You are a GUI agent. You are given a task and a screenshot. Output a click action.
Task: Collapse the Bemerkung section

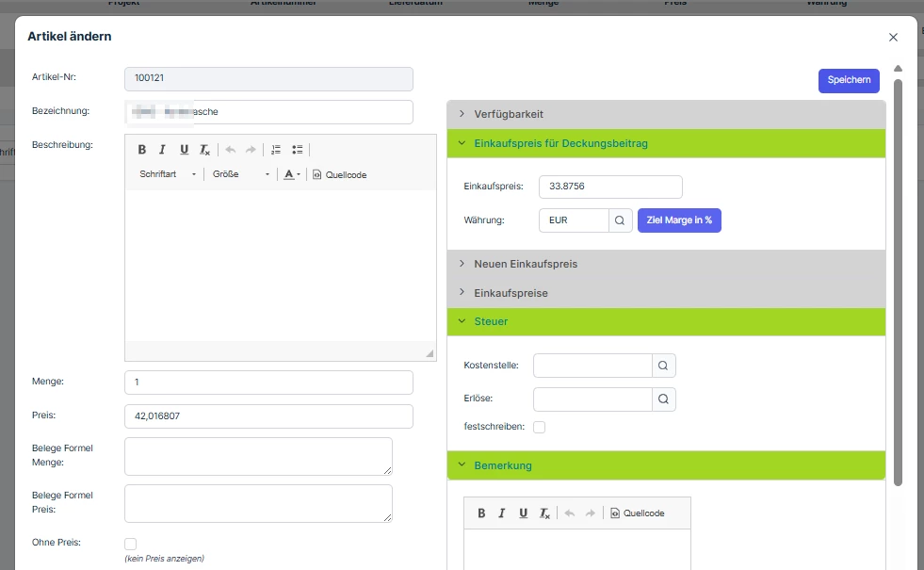pyautogui.click(x=667, y=465)
